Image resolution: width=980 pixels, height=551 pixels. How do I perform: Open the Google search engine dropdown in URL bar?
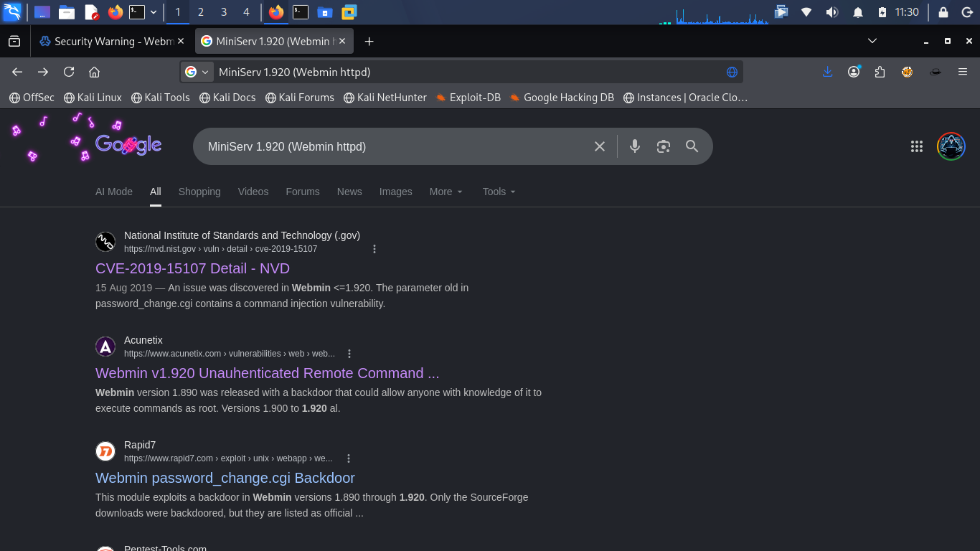click(x=197, y=72)
